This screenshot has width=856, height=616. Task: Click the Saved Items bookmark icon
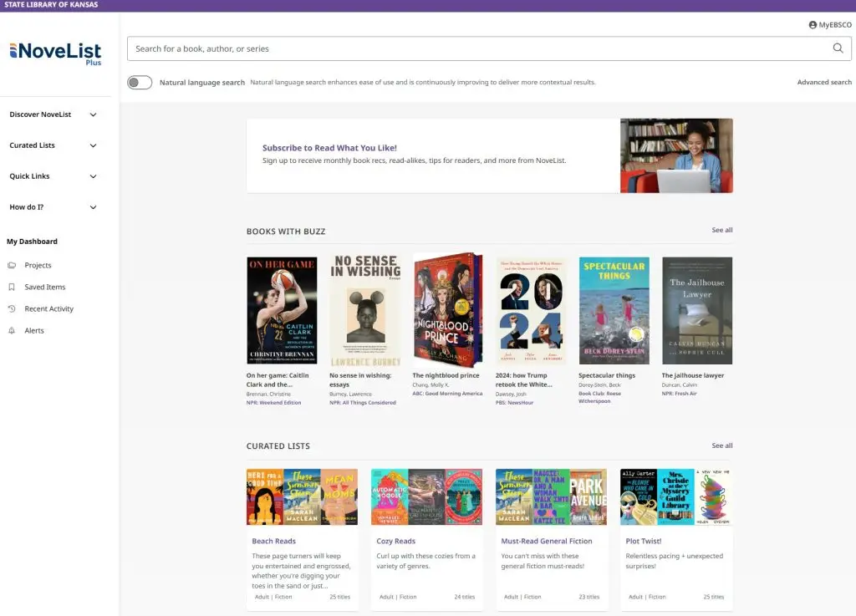12,287
